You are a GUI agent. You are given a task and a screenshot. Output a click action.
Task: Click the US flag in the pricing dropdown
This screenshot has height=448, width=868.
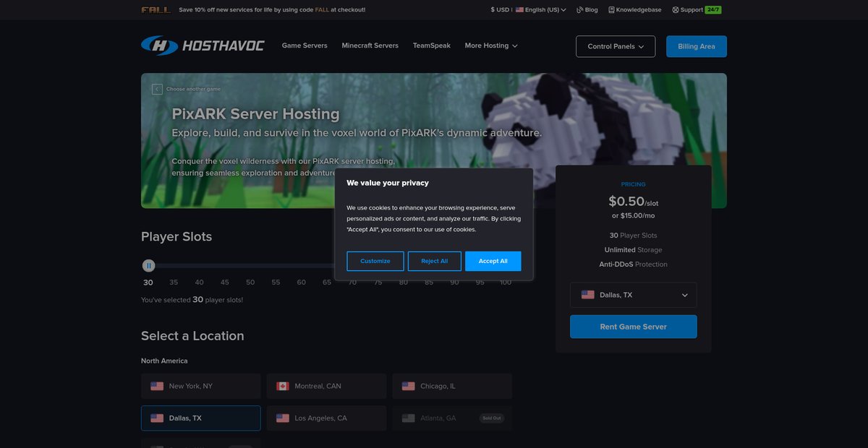(588, 295)
